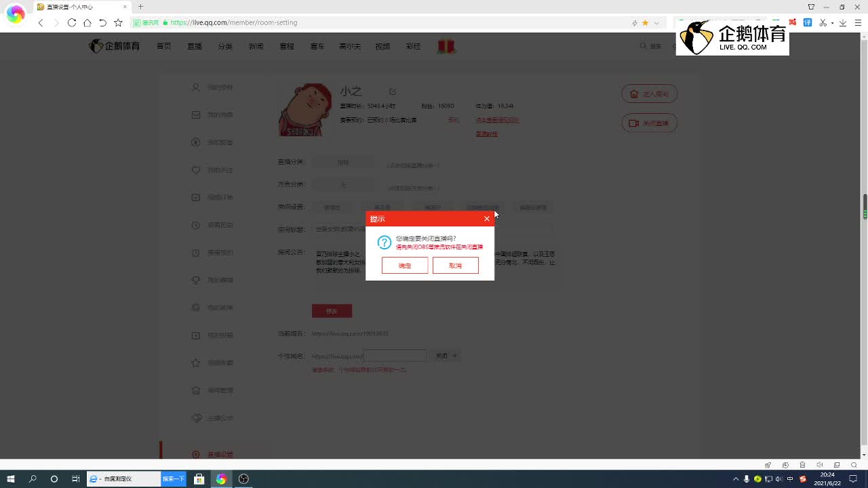Open a new browser tab
The height and width of the screenshot is (488, 868).
pos(140,7)
